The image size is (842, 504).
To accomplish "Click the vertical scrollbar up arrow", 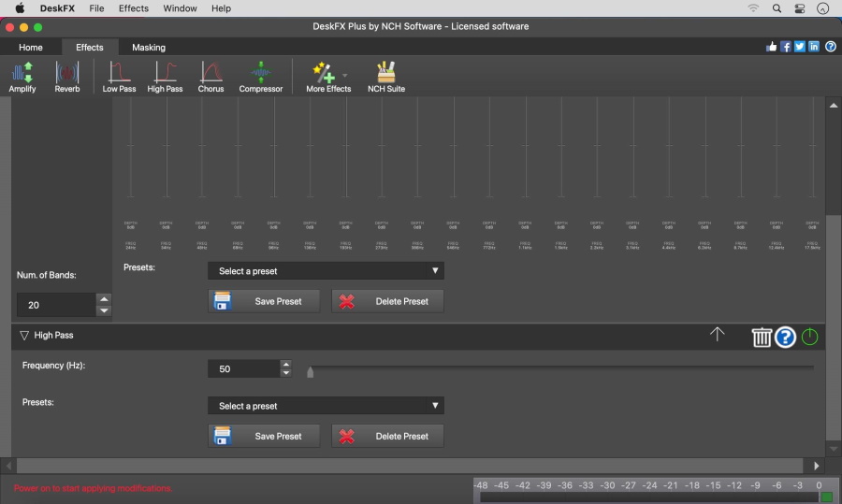I will click(834, 106).
